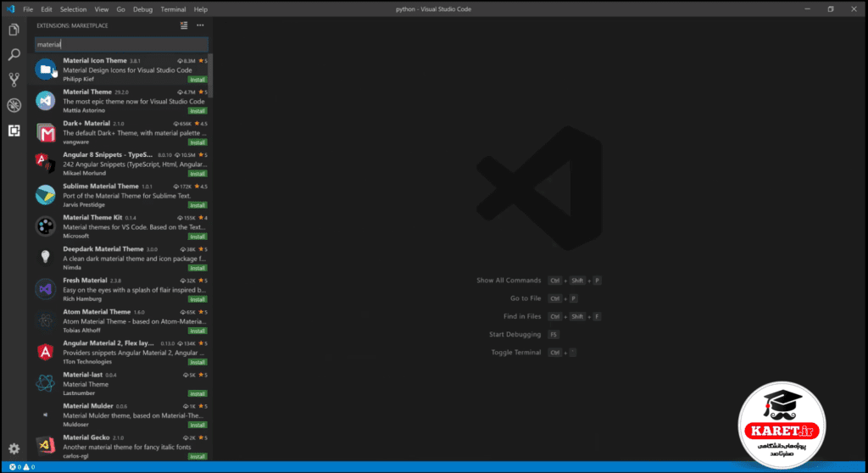Viewport: 868px width, 473px height.
Task: Install Dark+ Material extension
Action: 198,142
